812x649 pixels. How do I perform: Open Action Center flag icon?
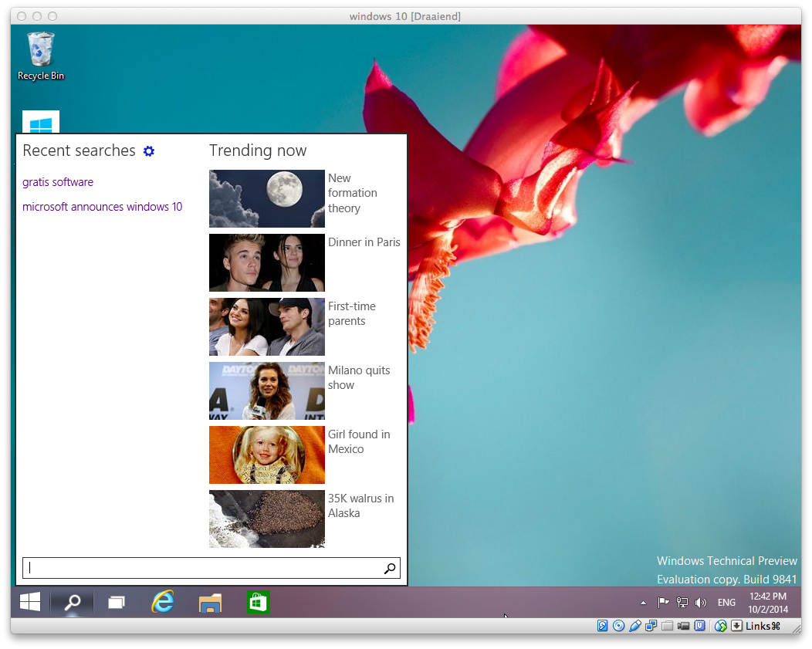point(663,603)
